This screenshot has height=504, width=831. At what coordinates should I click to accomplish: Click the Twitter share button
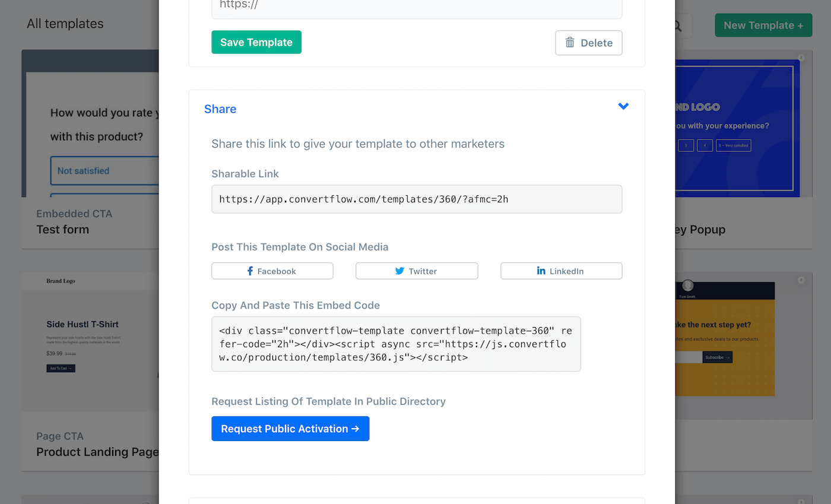[416, 271]
